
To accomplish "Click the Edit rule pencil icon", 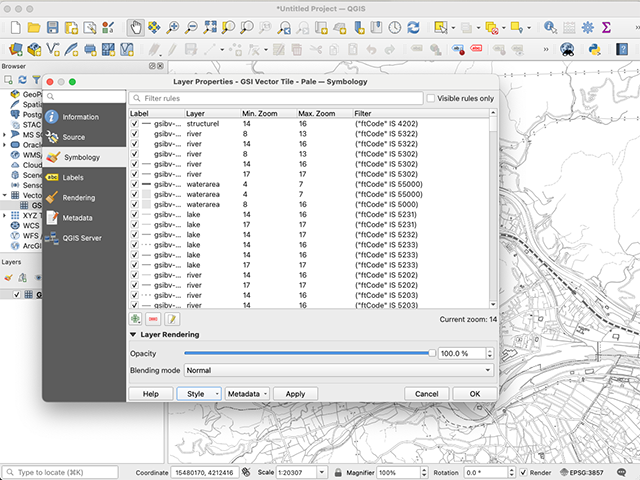I will [172, 318].
